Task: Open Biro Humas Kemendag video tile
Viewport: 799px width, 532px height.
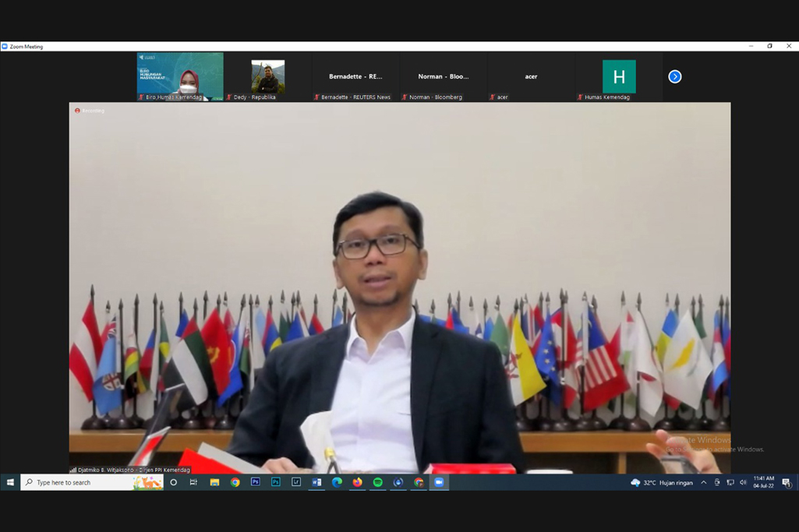Action: [180, 76]
